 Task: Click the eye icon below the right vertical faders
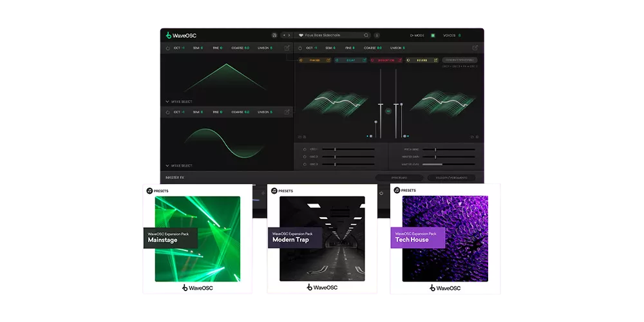pos(404,136)
